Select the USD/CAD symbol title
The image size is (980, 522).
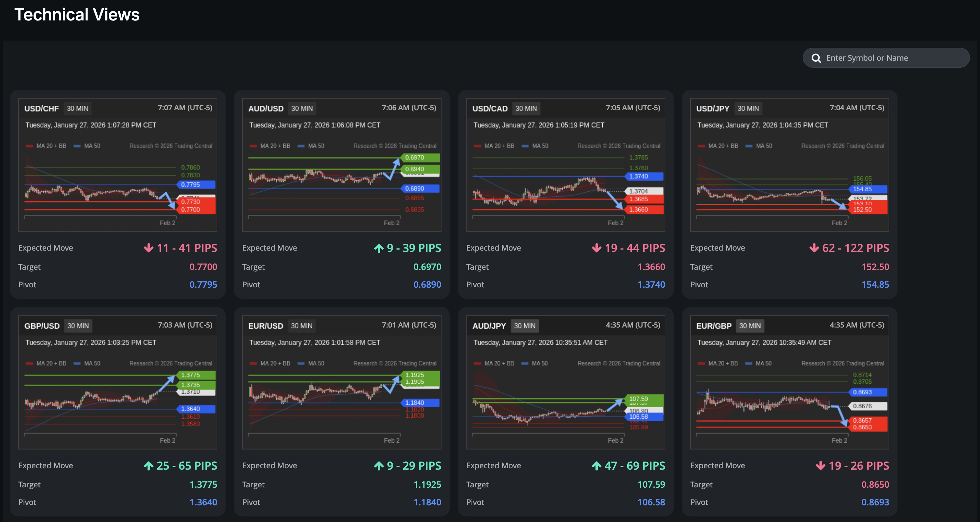coord(490,108)
